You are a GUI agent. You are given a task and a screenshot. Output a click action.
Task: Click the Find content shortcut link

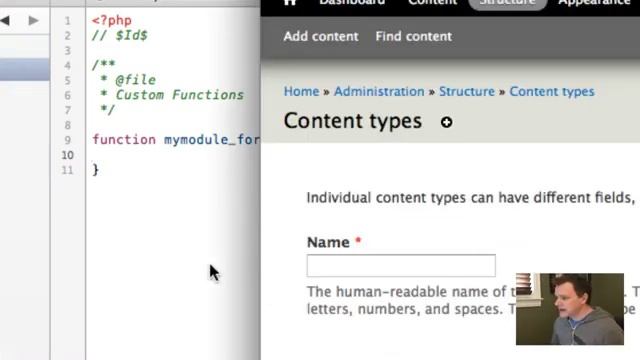tap(413, 36)
